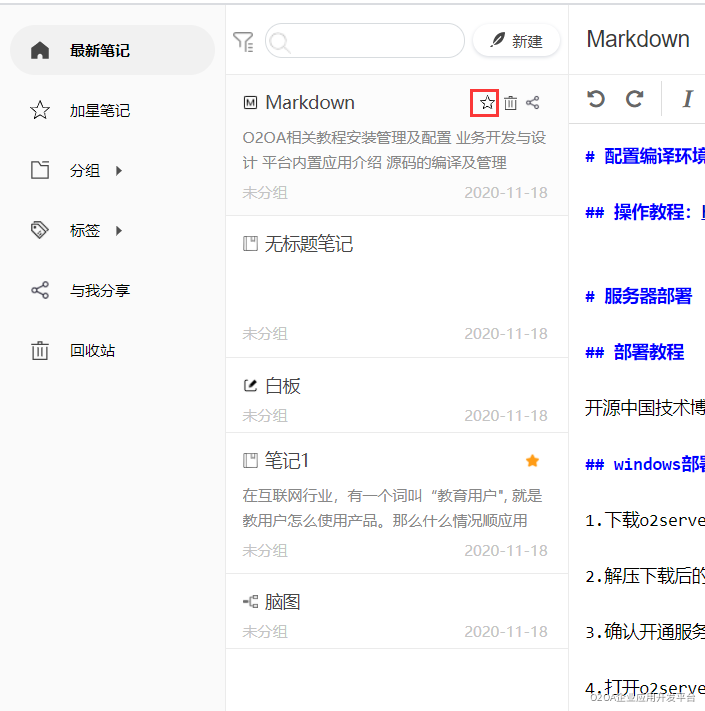Screen dimensions: 705x711
Task: Click the share icon beside 与我分享
Action: (x=40, y=290)
